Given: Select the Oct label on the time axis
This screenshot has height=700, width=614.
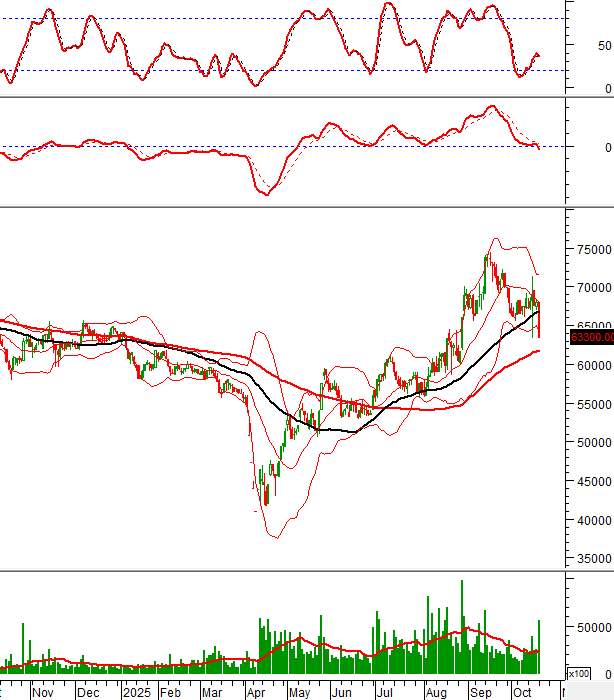Looking at the screenshot, I should (x=521, y=691).
